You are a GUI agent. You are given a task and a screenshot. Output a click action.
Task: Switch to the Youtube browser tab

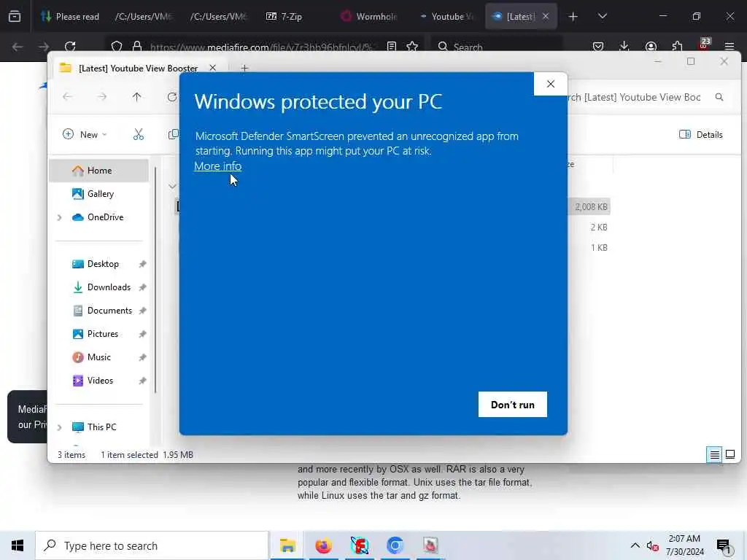(446, 16)
